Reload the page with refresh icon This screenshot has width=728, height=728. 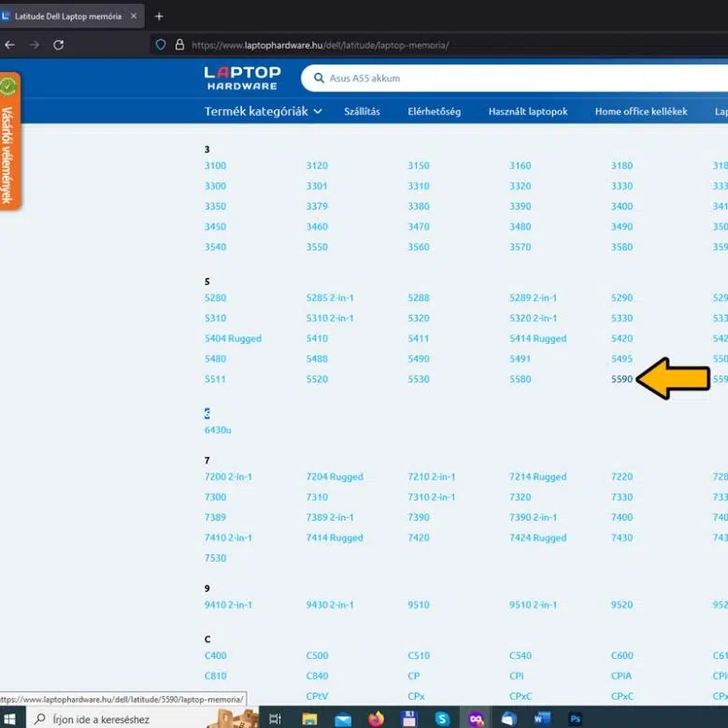[59, 45]
